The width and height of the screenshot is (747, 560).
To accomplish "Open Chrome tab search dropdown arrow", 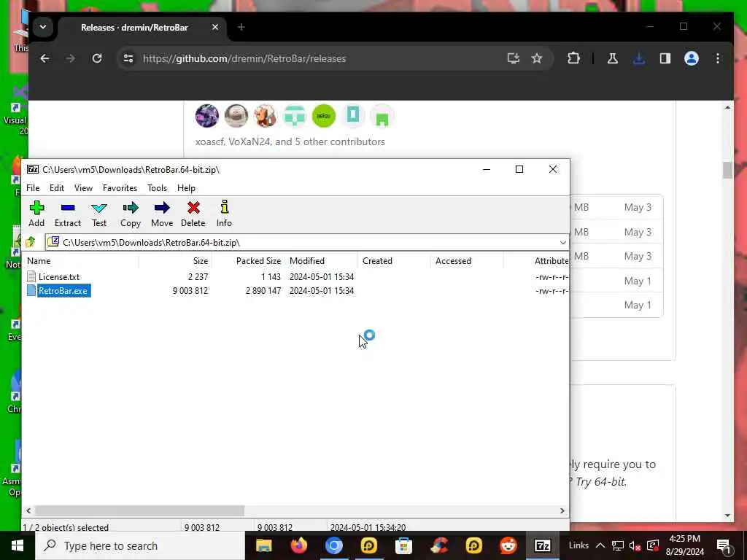I will tap(43, 27).
